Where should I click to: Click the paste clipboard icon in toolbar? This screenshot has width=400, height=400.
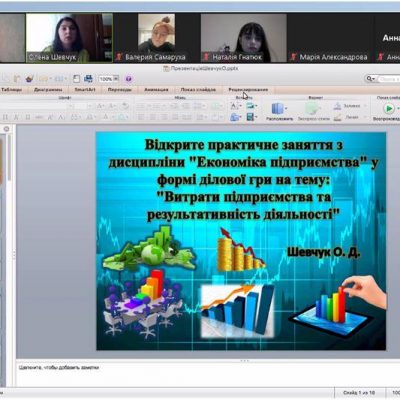click(x=17, y=79)
